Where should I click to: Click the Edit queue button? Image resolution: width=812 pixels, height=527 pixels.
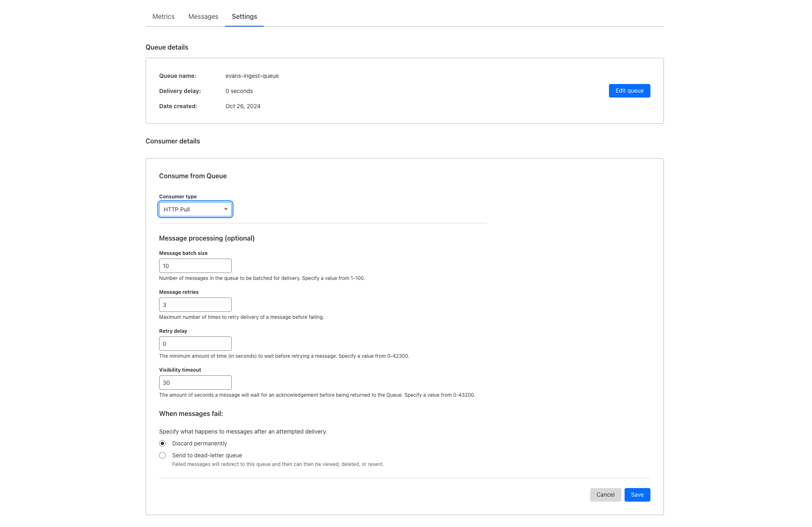(629, 91)
